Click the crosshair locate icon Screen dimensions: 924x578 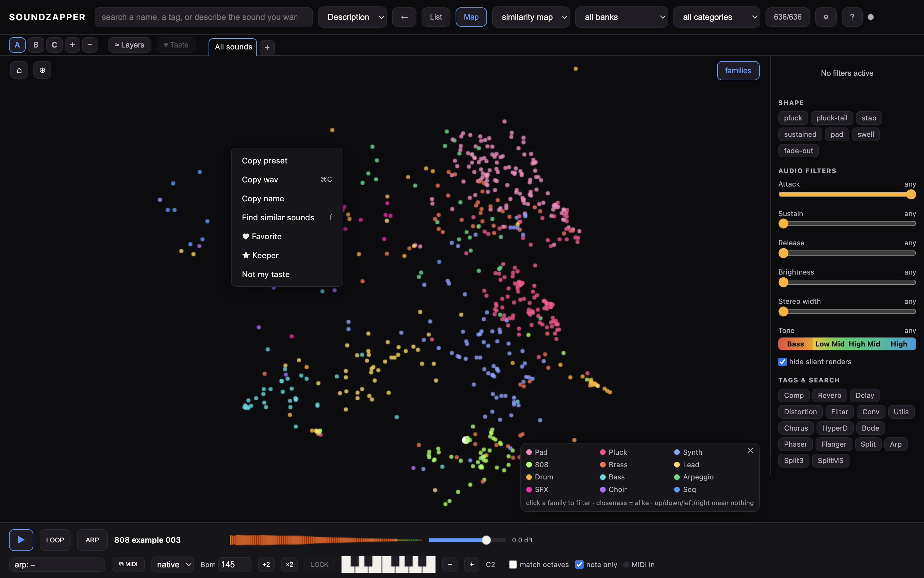point(42,70)
